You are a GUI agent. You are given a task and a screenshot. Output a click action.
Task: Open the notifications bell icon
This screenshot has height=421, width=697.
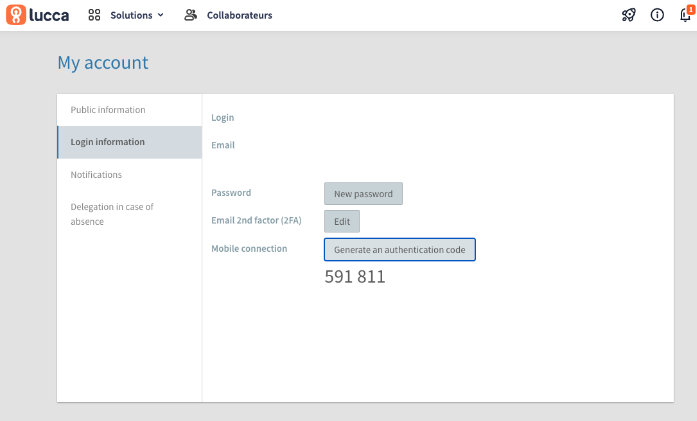pyautogui.click(x=685, y=16)
